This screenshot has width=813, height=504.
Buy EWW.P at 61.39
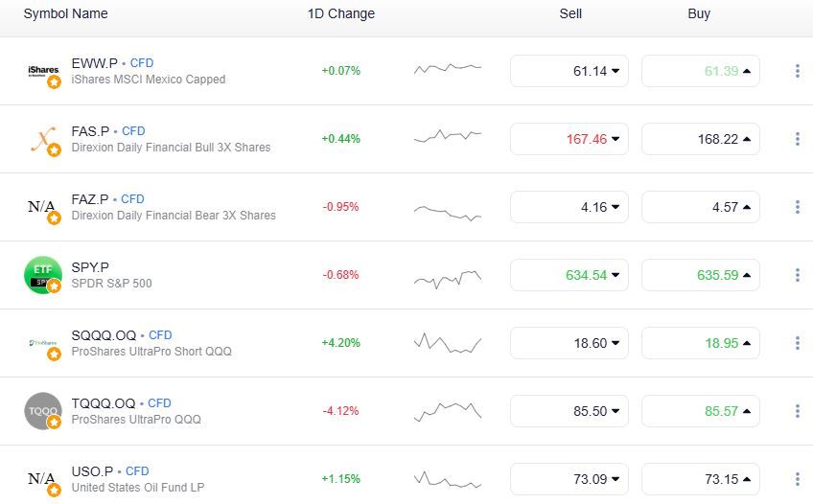coord(701,71)
